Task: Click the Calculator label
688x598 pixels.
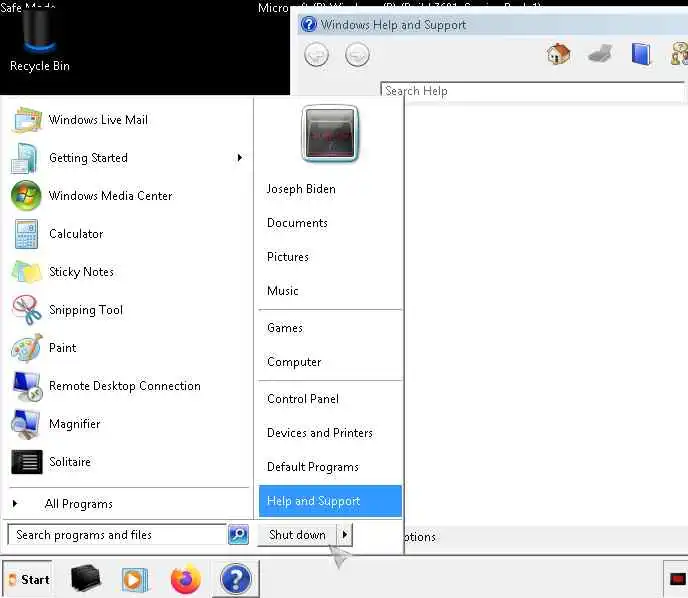Action: [76, 234]
